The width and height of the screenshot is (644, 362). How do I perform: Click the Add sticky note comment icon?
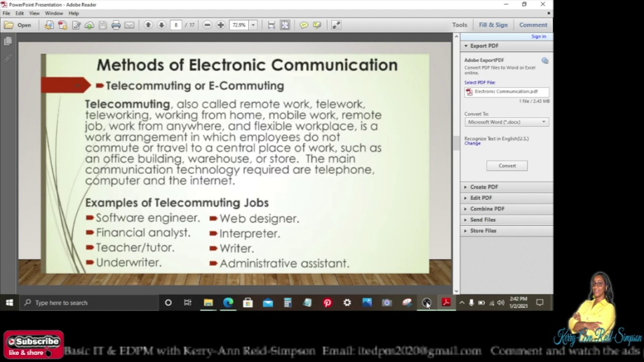(304, 25)
